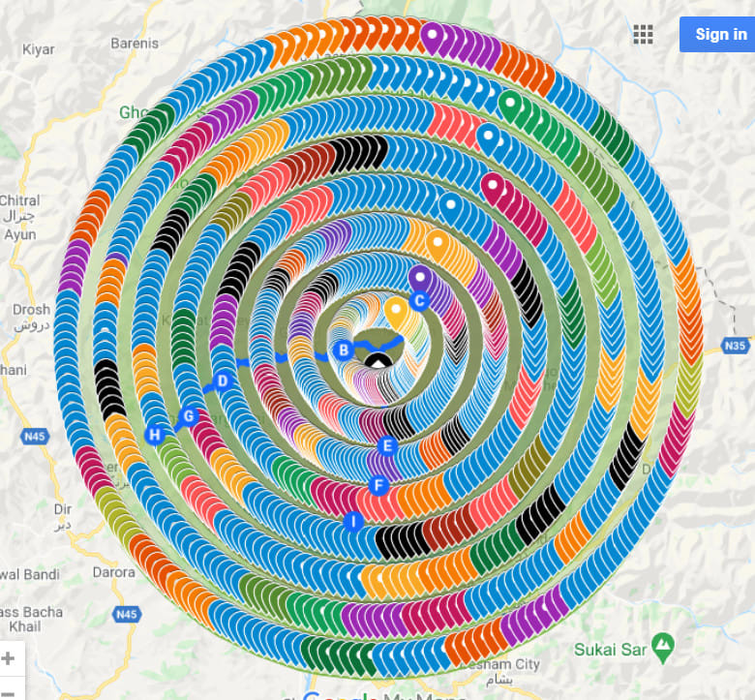Select route waypoint marker H

[155, 435]
